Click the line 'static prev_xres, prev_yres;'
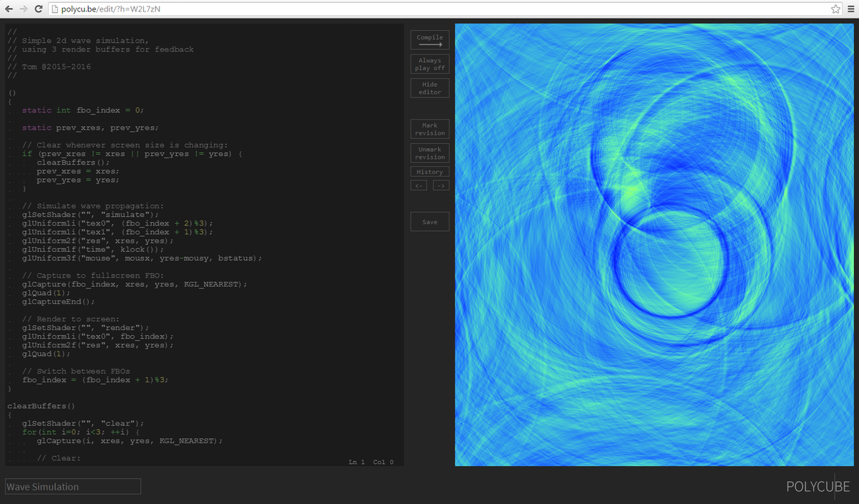Image resolution: width=859 pixels, height=504 pixels. coord(90,127)
